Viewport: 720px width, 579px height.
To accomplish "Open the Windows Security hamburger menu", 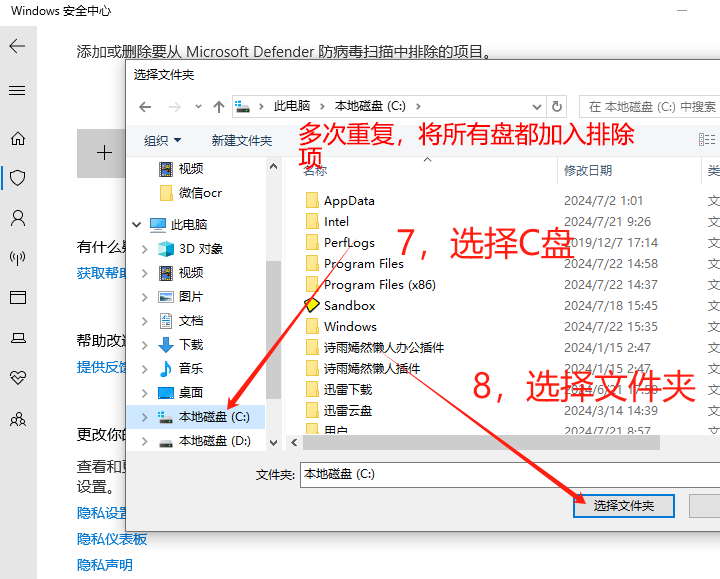I will pyautogui.click(x=17, y=90).
